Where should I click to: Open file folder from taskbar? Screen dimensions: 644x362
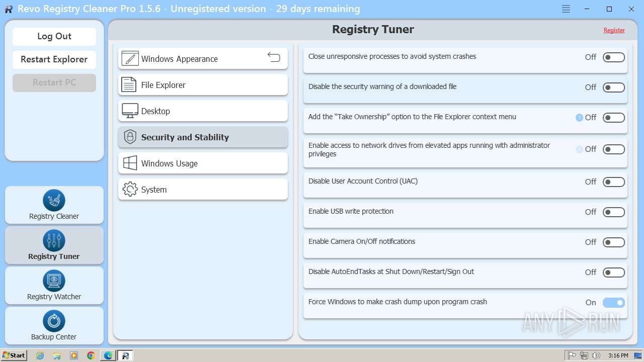tap(57, 355)
